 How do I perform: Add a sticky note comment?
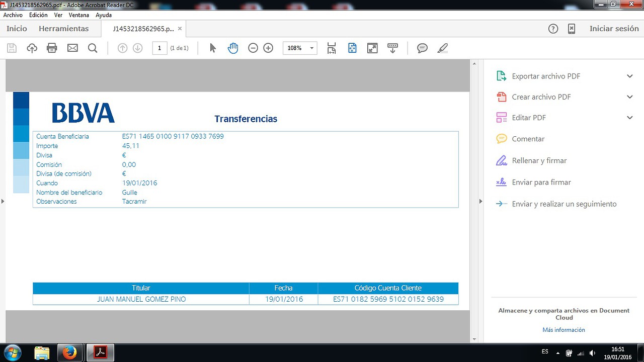click(x=422, y=48)
